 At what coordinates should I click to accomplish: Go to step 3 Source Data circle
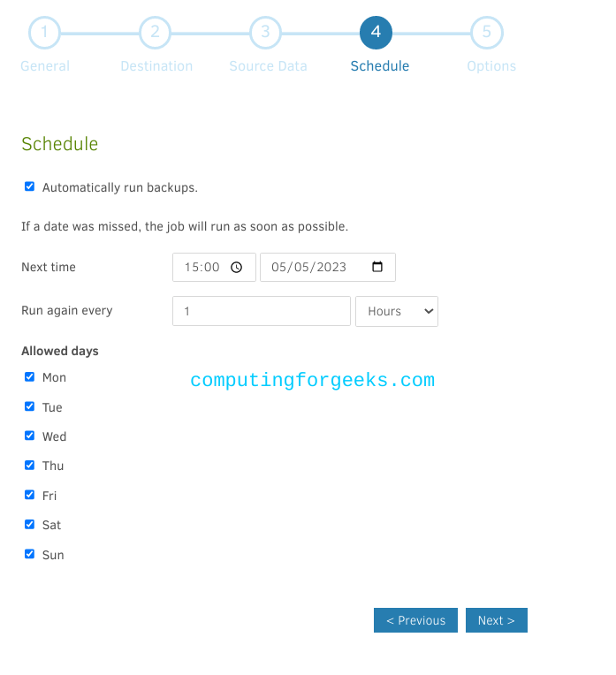tap(265, 33)
